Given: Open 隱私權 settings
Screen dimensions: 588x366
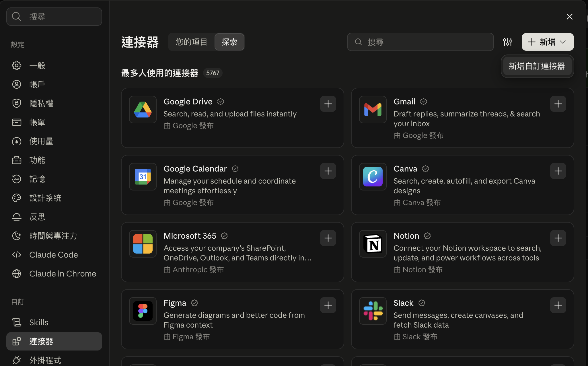Looking at the screenshot, I should [54, 103].
